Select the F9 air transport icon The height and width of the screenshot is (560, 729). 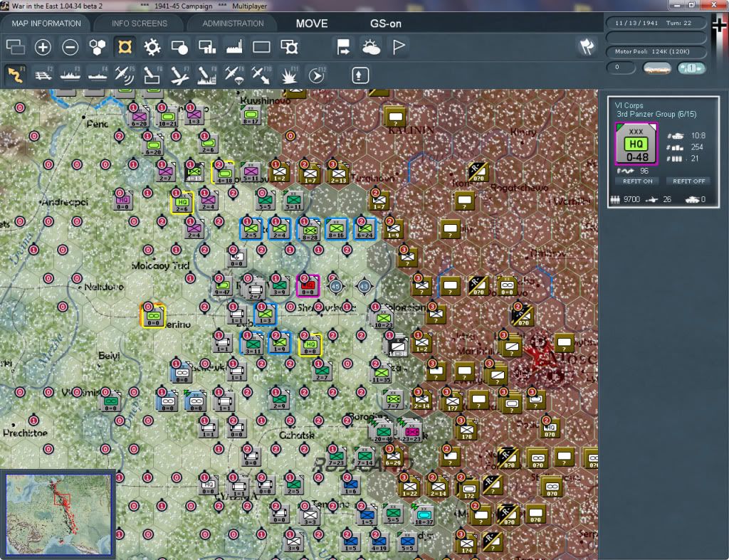pos(234,75)
